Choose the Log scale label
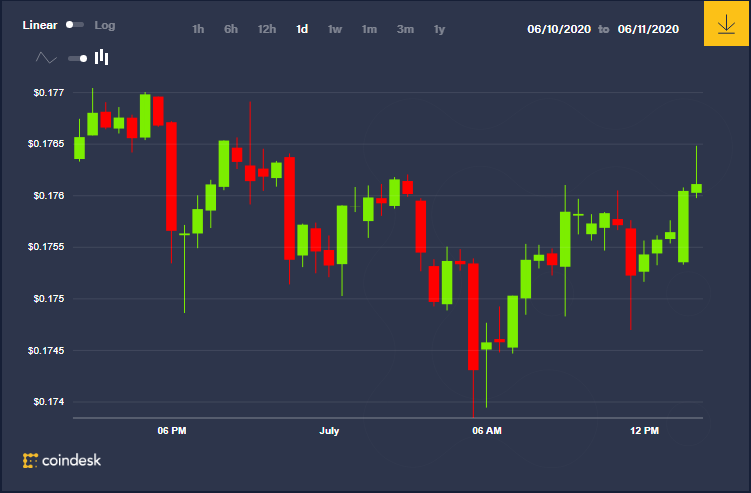This screenshot has width=751, height=493. point(104,25)
